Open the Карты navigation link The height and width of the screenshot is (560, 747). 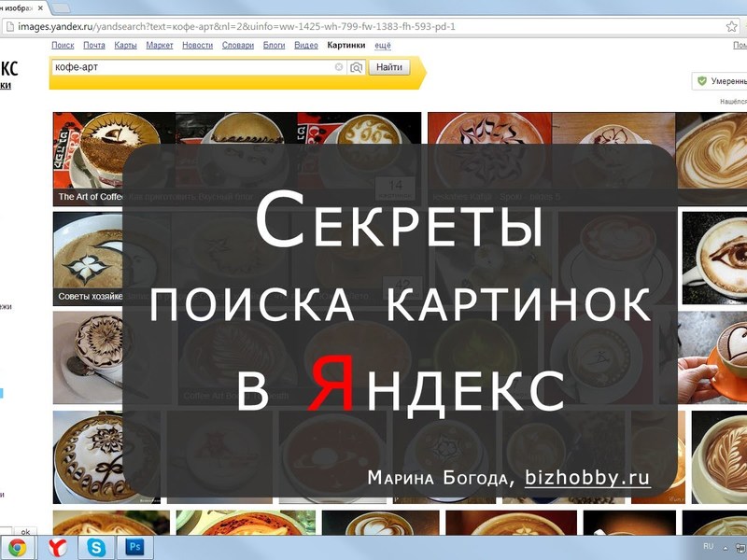[x=125, y=45]
